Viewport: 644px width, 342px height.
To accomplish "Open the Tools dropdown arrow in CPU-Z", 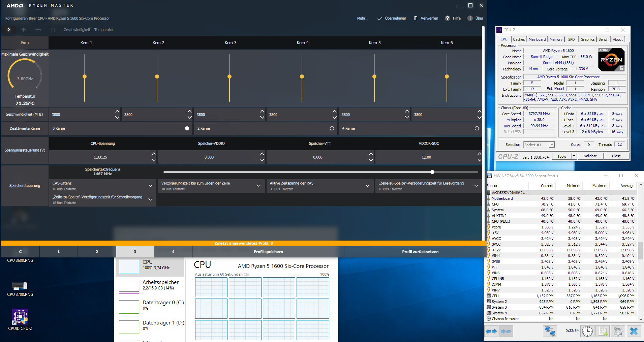I will point(574,156).
